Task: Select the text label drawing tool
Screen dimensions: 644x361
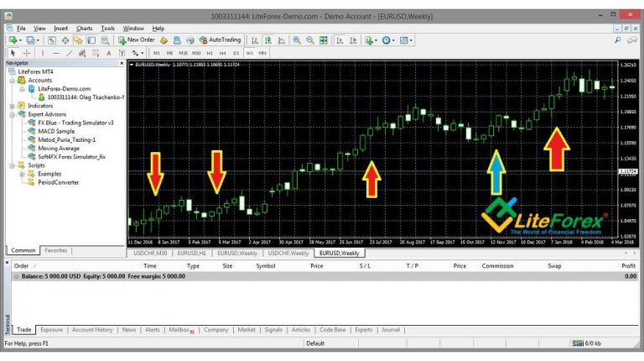Action: click(107, 52)
